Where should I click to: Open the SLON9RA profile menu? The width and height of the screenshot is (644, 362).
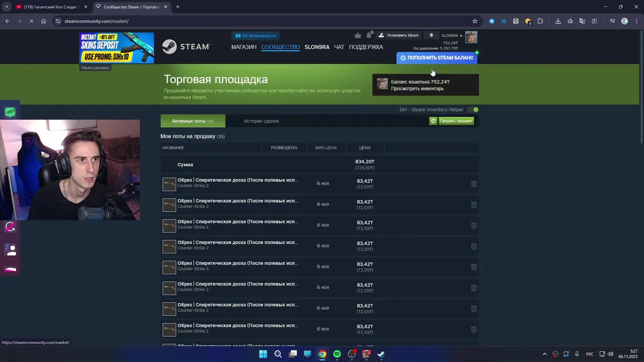pos(317,47)
